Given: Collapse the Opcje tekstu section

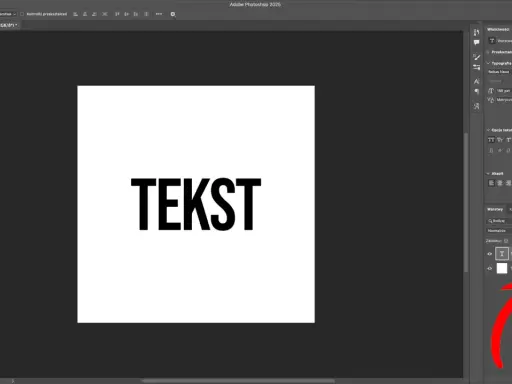Looking at the screenshot, I should click(x=488, y=130).
